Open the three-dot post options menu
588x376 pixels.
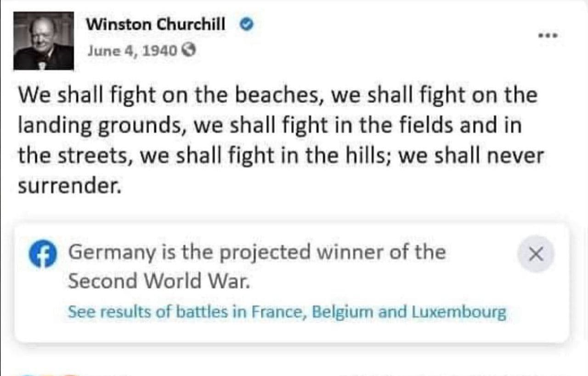(x=549, y=34)
